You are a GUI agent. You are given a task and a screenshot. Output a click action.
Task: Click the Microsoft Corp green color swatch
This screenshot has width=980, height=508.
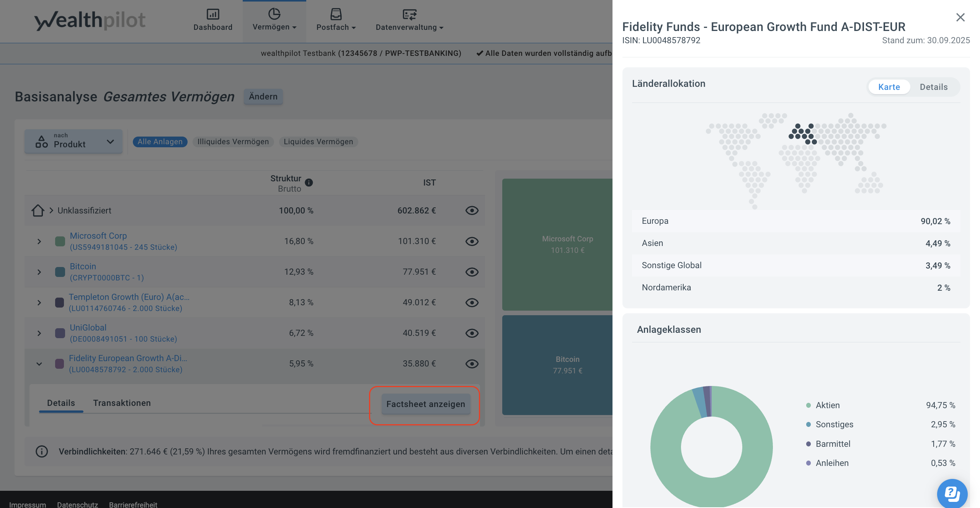pos(60,241)
